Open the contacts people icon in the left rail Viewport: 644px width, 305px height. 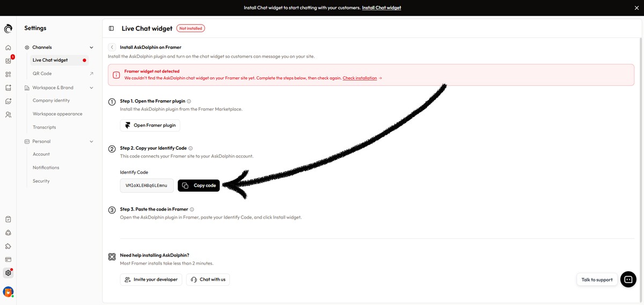coord(8,115)
